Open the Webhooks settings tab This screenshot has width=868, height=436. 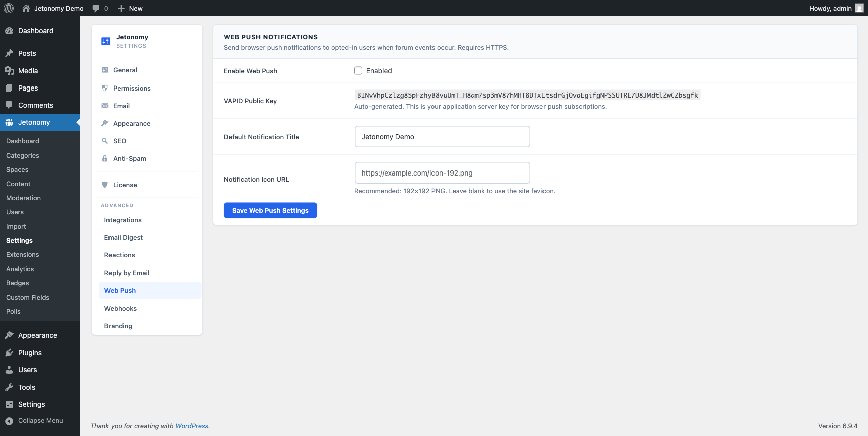150,309
